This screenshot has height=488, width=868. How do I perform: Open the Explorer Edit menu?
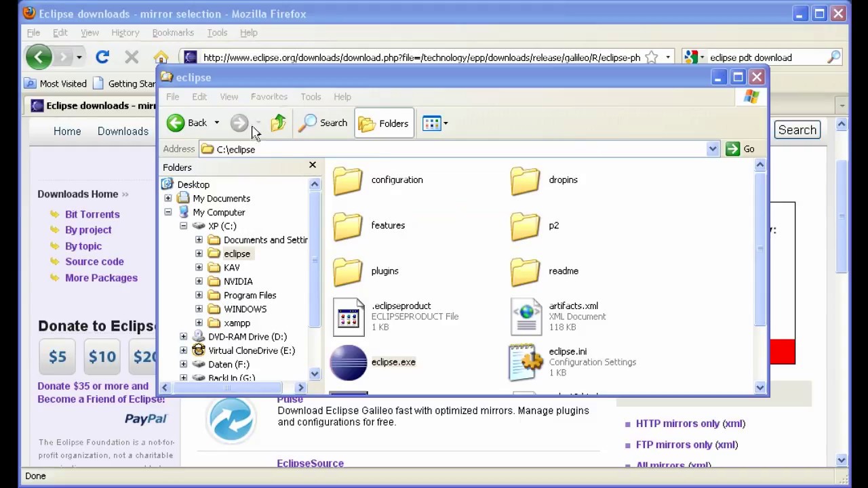pos(199,97)
